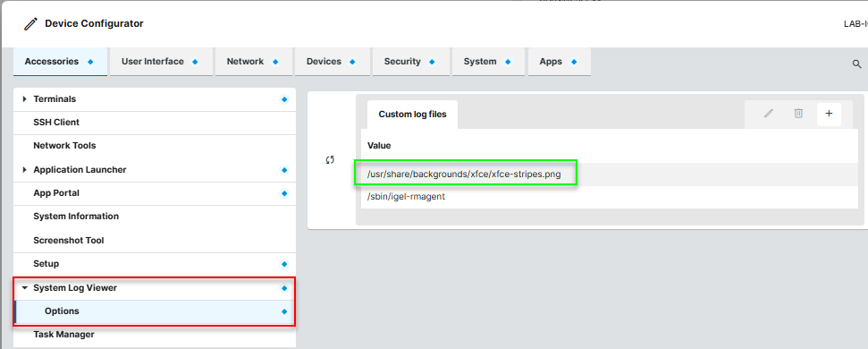Click the blue diamond on System Log Viewer row
This screenshot has width=868, height=349.
pyautogui.click(x=284, y=289)
